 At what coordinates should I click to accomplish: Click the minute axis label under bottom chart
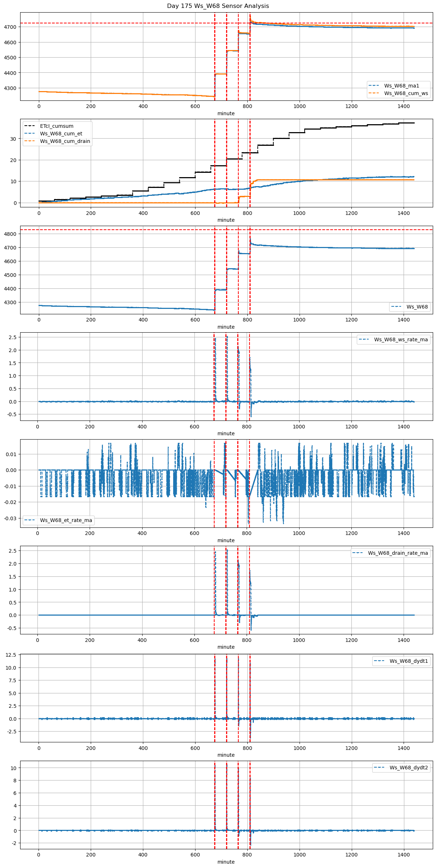(x=226, y=862)
